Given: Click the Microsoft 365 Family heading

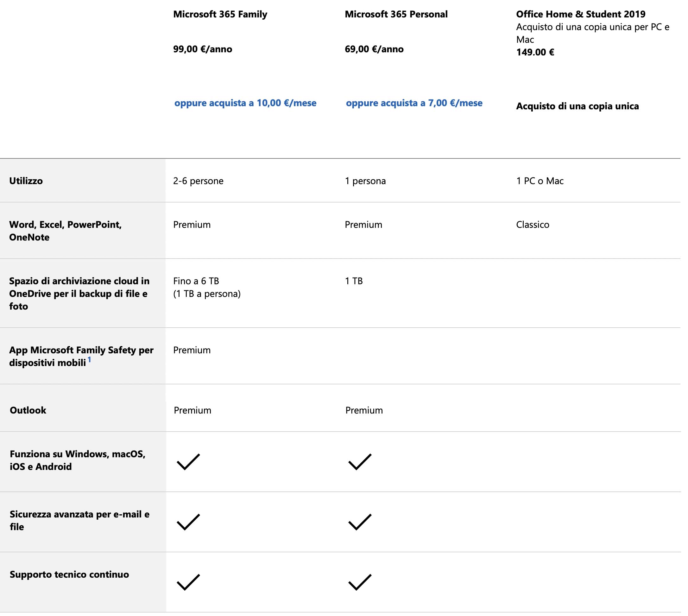Looking at the screenshot, I should pyautogui.click(x=220, y=14).
